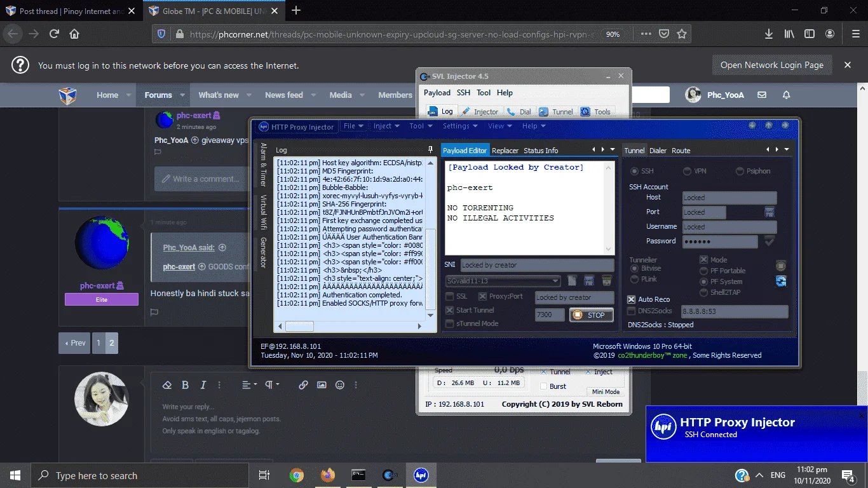
Task: Enable the sTunnel Mode checkbox
Action: pos(450,323)
